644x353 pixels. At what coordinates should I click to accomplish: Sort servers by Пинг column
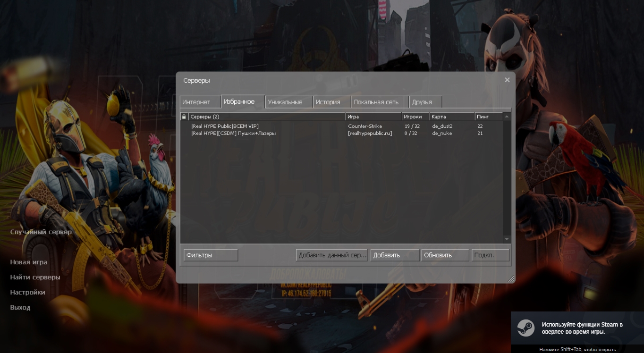(488, 117)
